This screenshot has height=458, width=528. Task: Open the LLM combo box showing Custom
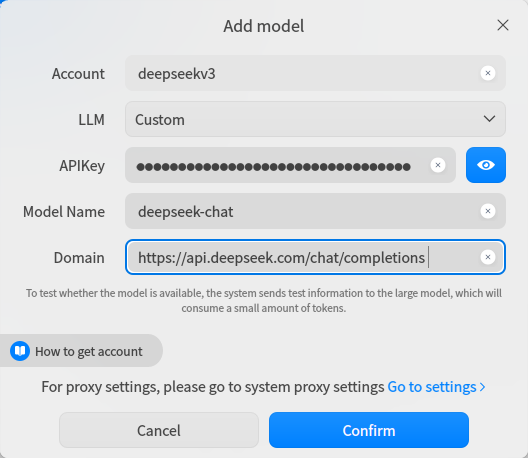[x=315, y=119]
